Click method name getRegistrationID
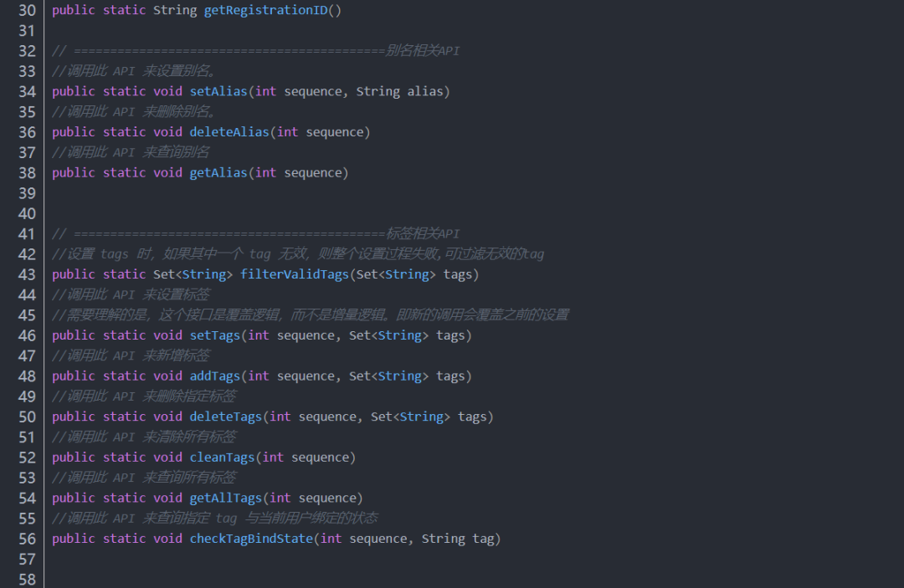This screenshot has width=904, height=588. (266, 10)
